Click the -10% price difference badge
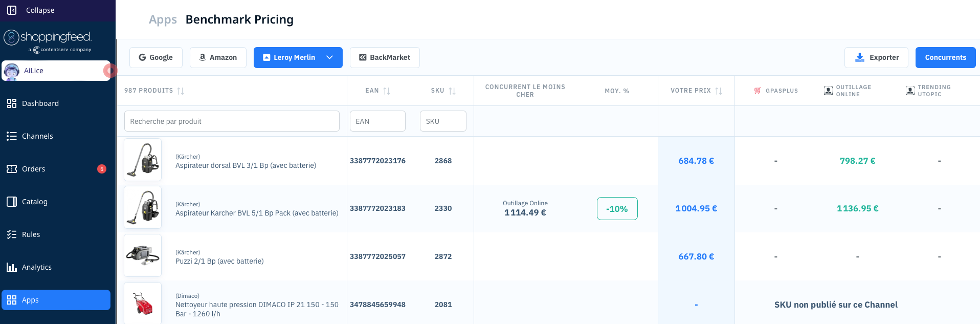The width and height of the screenshot is (980, 324). pyautogui.click(x=617, y=209)
